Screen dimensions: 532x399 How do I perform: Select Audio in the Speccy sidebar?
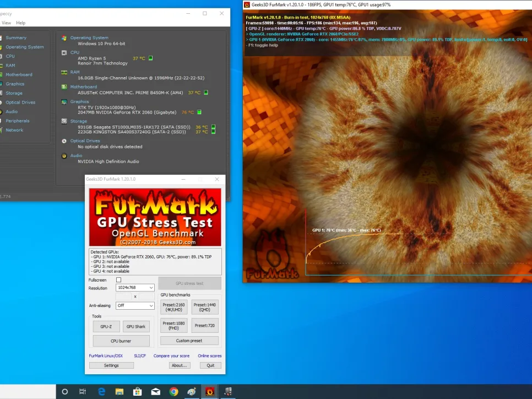(12, 111)
